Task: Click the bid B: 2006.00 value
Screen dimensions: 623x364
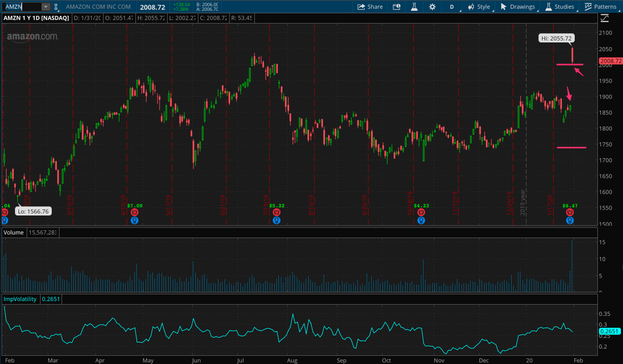Action: coord(208,4)
